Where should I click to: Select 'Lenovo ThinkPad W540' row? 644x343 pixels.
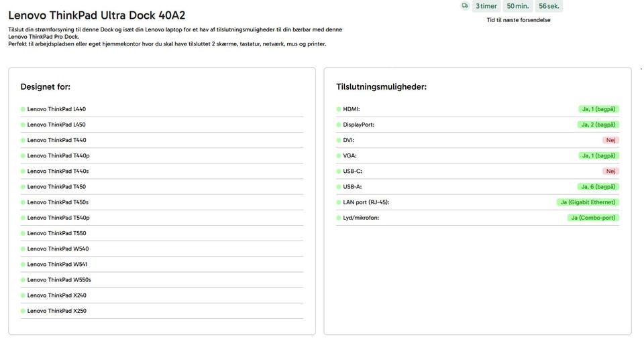(x=162, y=249)
